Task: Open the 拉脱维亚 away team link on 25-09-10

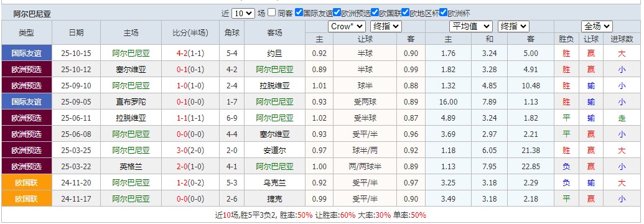Action: pos(275,86)
